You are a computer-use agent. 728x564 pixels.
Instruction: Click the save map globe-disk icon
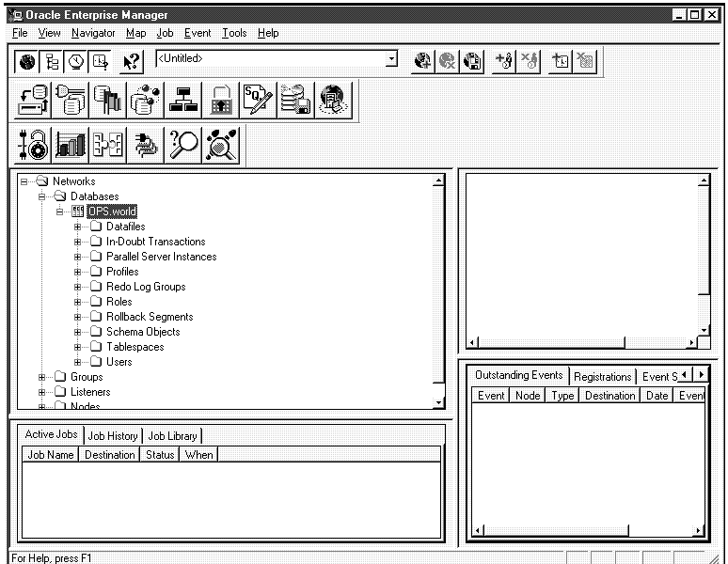coord(472,61)
